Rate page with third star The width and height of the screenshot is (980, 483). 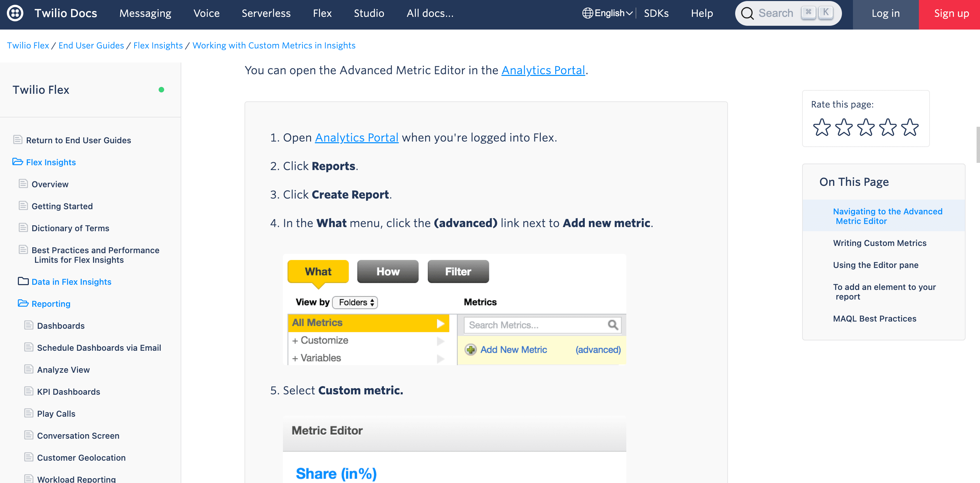coord(866,127)
